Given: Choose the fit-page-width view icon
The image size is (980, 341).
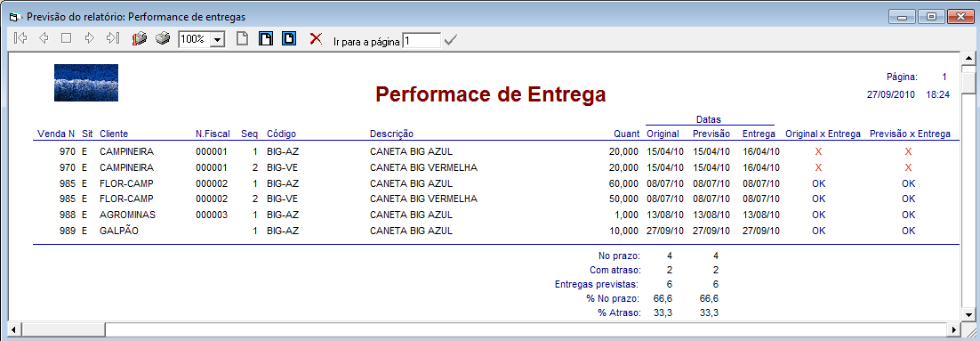Looking at the screenshot, I should click(266, 39).
